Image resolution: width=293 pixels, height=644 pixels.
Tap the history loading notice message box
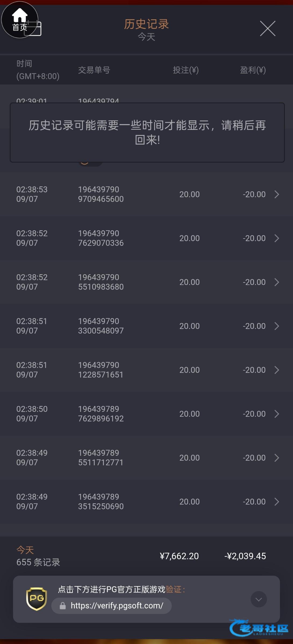(x=147, y=132)
